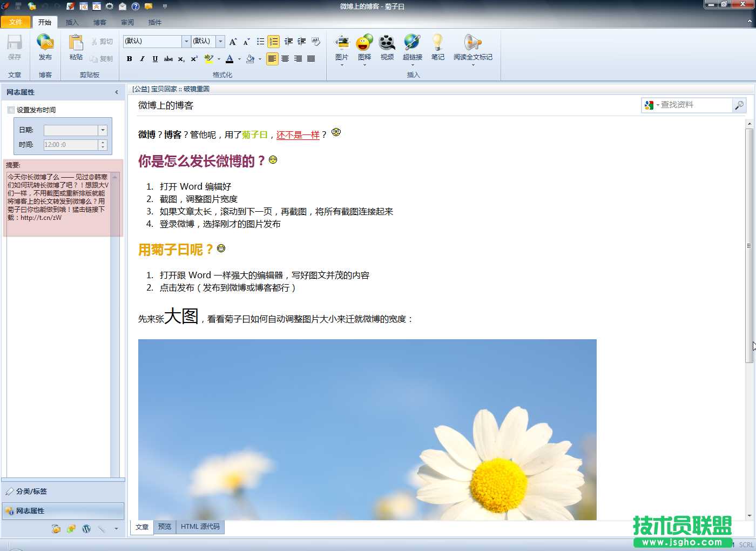Screen dimensions: 756x551
Task: Click the 发布 publish icon
Action: (45, 43)
